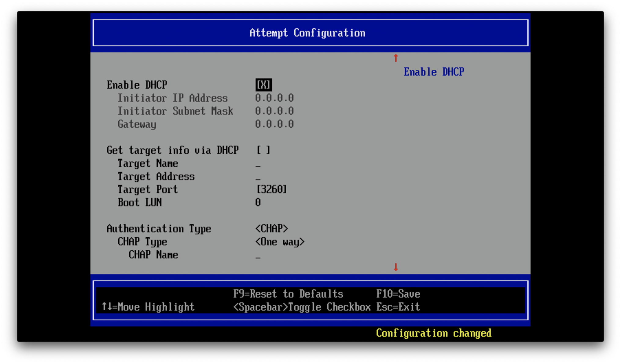Open the Authentication Type CHAP selector
This screenshot has width=621, height=364.
[272, 229]
